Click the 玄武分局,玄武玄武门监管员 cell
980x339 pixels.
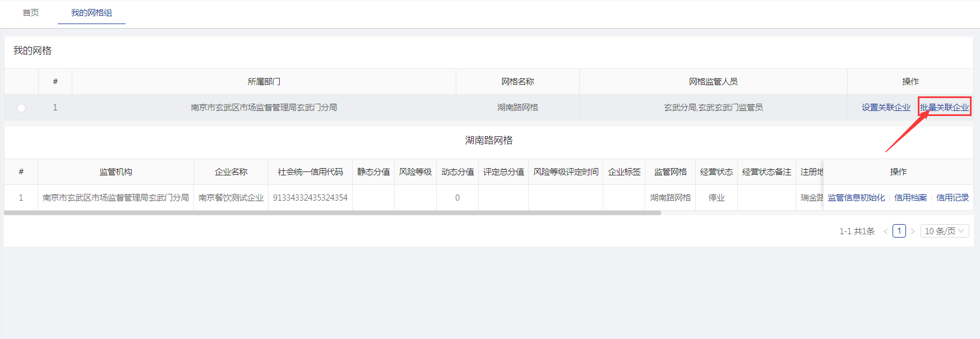[713, 108]
